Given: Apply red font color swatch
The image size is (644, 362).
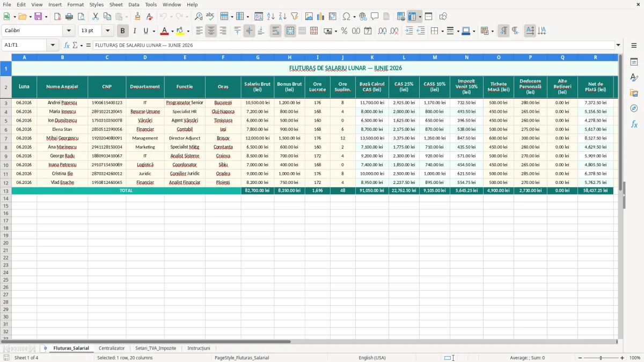Looking at the screenshot, I should tap(165, 31).
